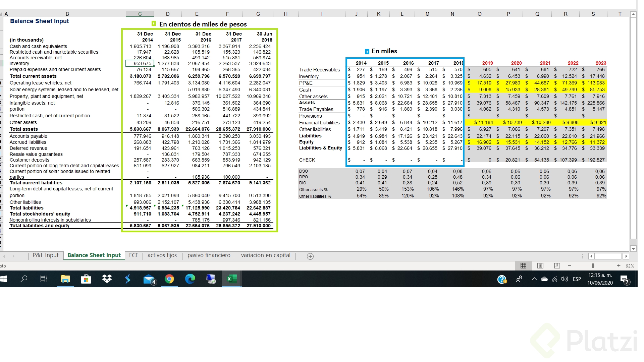The image size is (644, 362).
Task: Open Google Chrome from the taskbar
Action: point(169,279)
